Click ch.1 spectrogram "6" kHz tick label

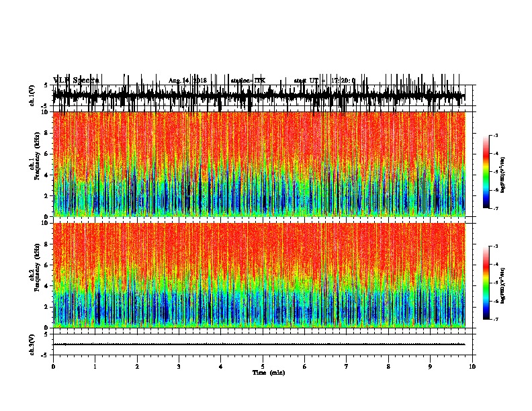pyautogui.click(x=47, y=154)
